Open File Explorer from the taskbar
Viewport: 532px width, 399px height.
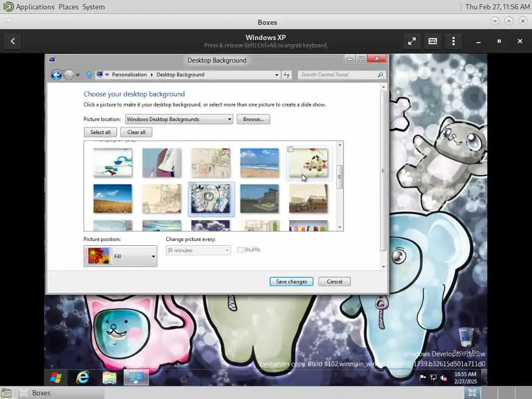coord(109,377)
